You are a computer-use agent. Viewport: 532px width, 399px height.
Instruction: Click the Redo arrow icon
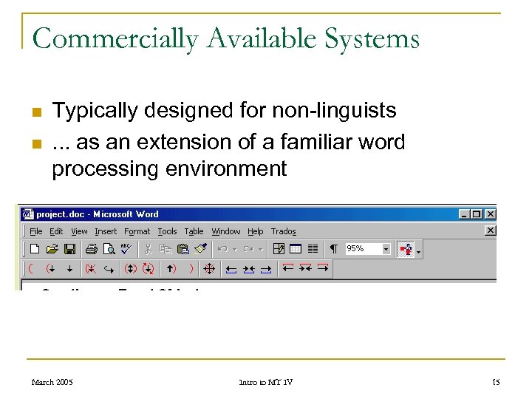(248, 250)
